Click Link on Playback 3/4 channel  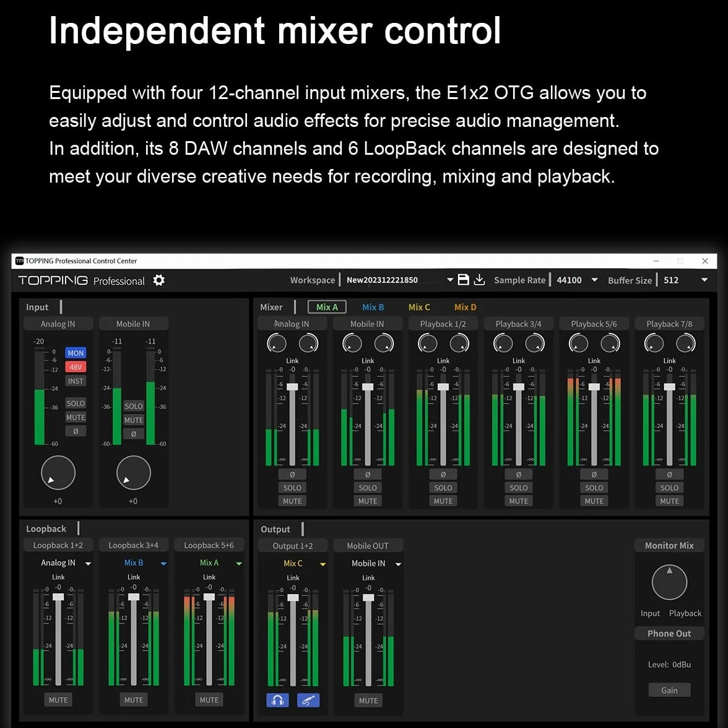point(519,360)
